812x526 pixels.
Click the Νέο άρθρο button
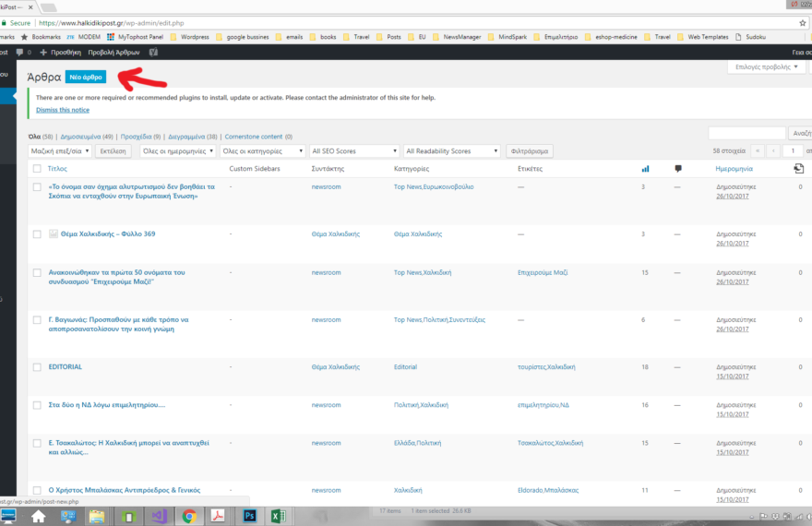(86, 77)
